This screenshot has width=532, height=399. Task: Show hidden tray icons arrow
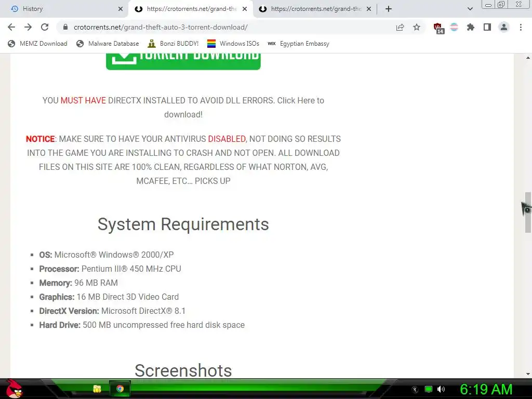click(x=415, y=390)
